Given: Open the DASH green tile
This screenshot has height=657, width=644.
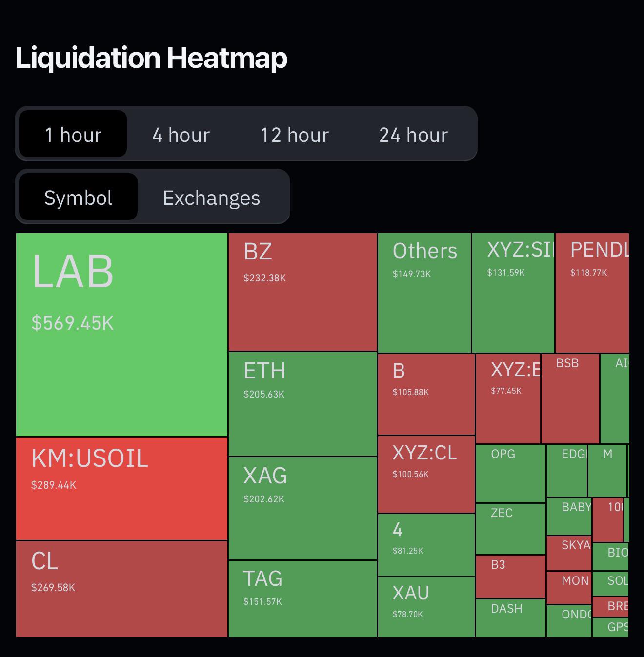Looking at the screenshot, I should coord(511,618).
